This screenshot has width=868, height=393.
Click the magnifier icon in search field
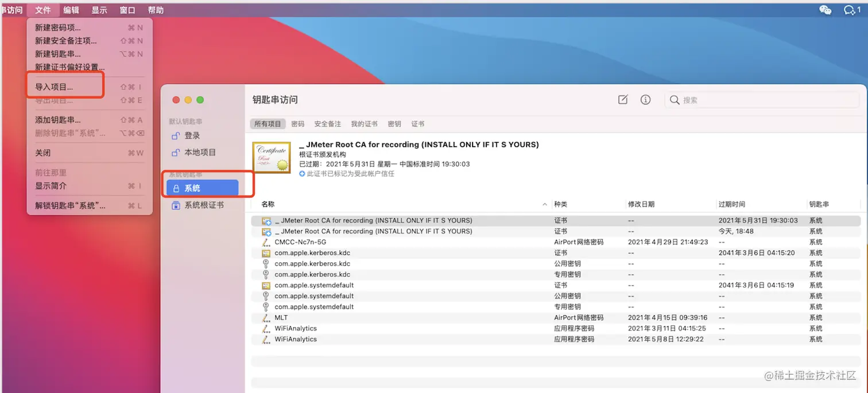click(x=675, y=100)
